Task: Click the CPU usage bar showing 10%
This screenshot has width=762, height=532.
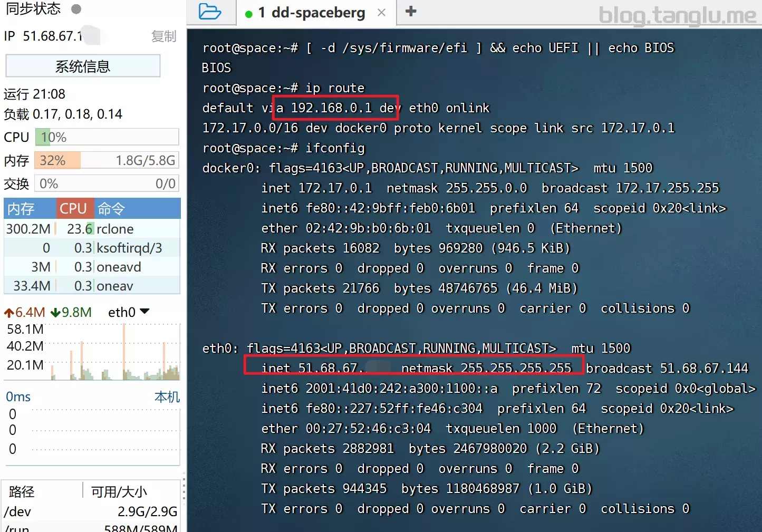Action: [x=107, y=137]
